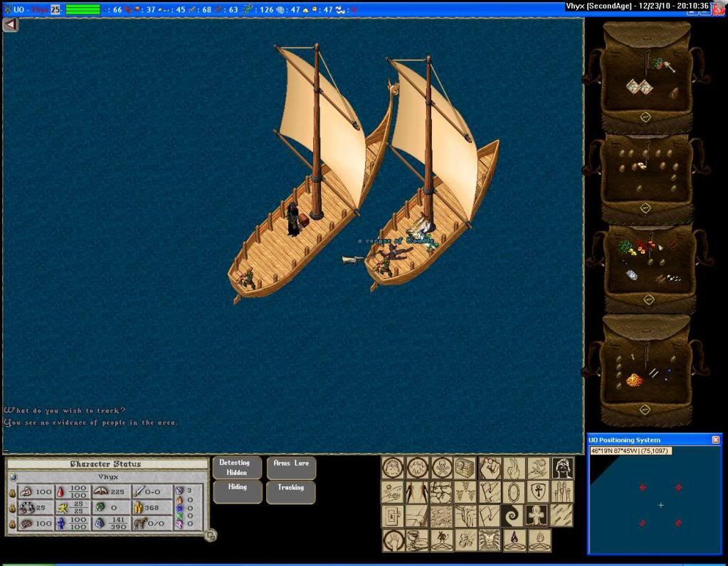The width and height of the screenshot is (728, 566).
Task: Toggle the strength stat lock in Character Status
Action: (x=13, y=492)
